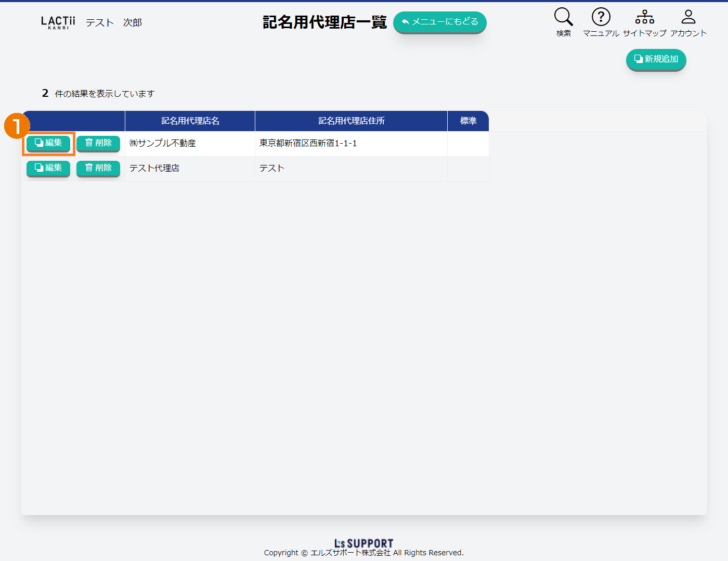Click the orange number 1 badge
Screen dimensions: 728x561
click(17, 126)
